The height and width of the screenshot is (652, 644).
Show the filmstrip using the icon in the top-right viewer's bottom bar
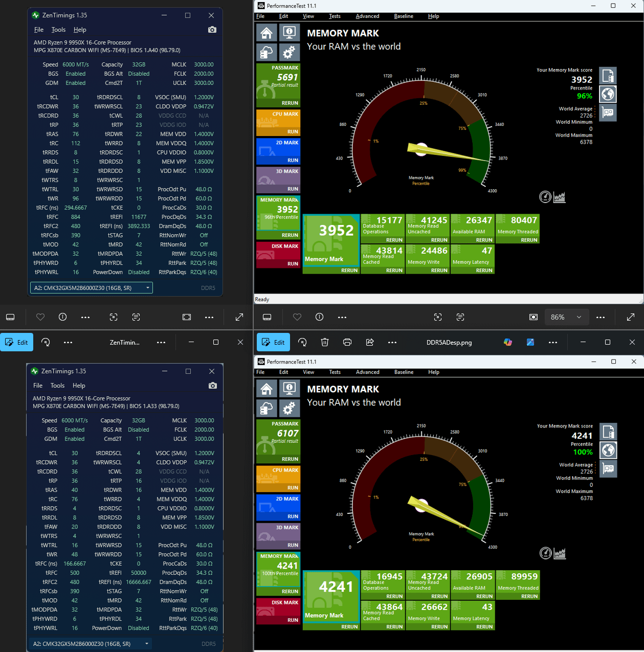(x=267, y=317)
